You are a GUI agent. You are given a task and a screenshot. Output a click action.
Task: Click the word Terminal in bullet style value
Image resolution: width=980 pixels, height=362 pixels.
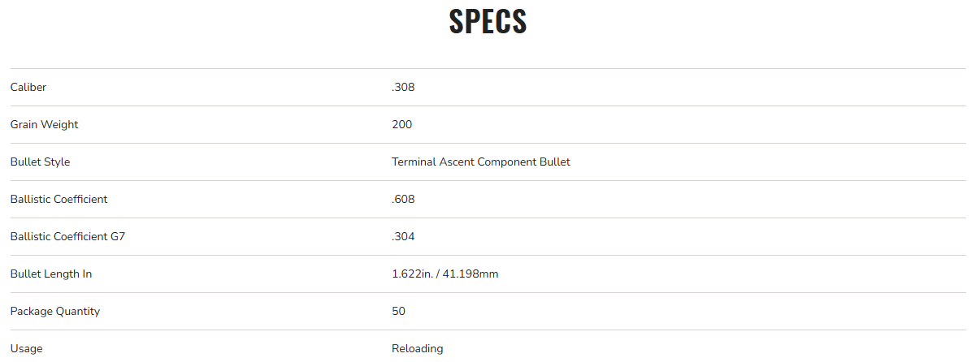(414, 162)
